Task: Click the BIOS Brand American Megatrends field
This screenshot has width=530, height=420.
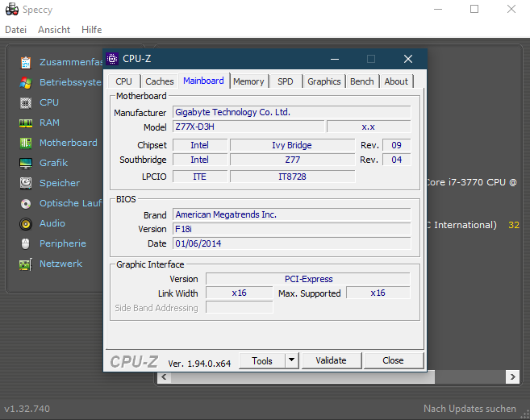Action: point(292,214)
